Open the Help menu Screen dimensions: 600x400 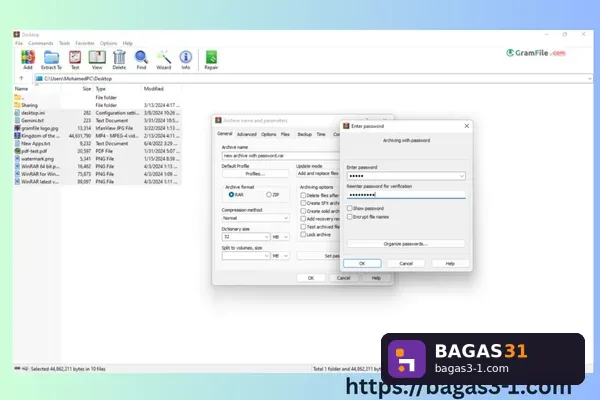point(127,43)
